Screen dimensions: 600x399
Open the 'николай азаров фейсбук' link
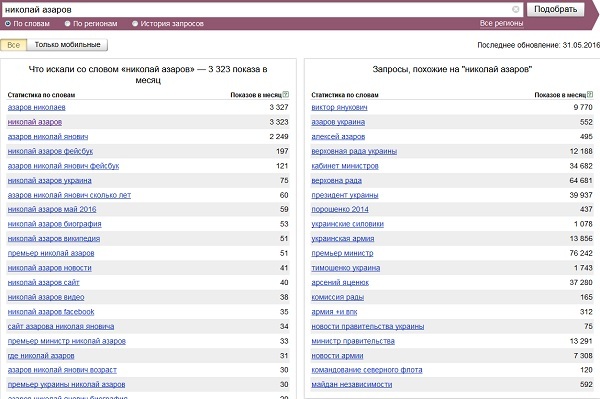tap(50, 151)
